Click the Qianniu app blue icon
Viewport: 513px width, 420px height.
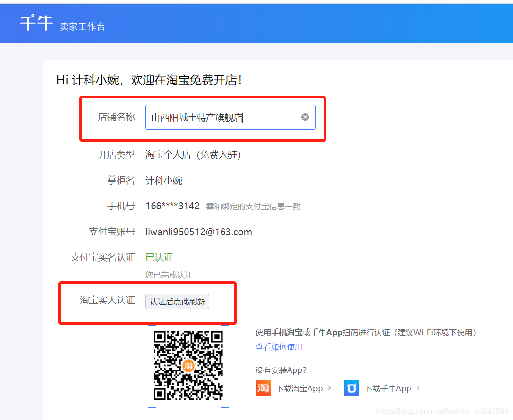(352, 388)
